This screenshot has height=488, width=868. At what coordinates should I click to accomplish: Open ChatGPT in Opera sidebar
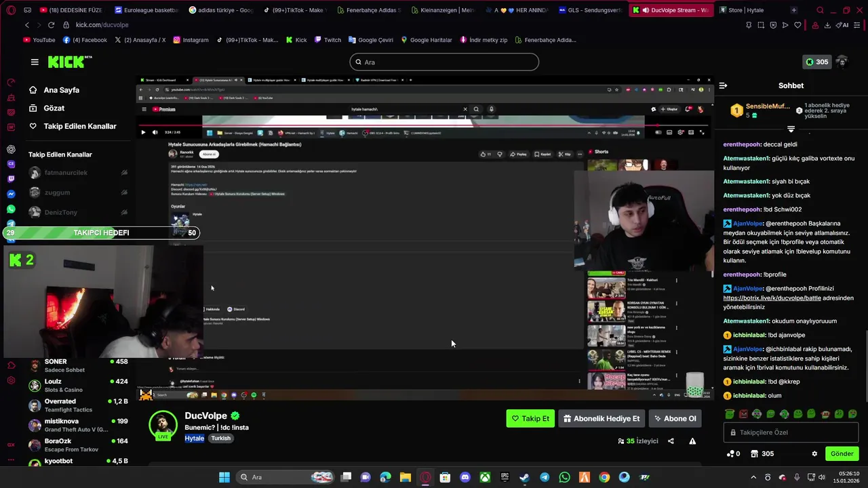tap(11, 149)
